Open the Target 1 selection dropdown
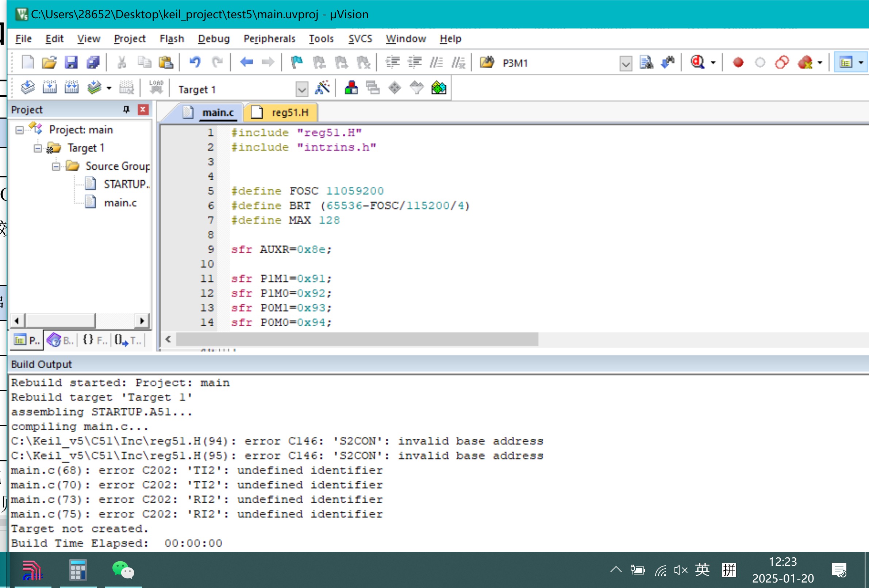The height and width of the screenshot is (588, 869). tap(302, 89)
